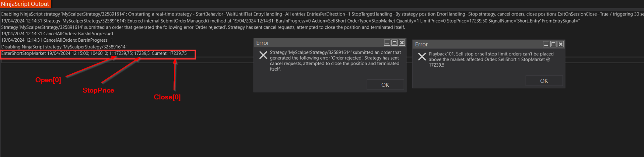Close the Playback101 sell stop error dialog
This screenshot has height=157, width=644.
(x=560, y=44)
